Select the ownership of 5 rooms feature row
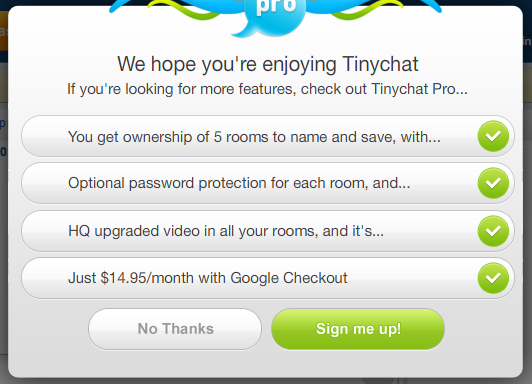Viewport: 532px width, 384px height. tap(268, 136)
